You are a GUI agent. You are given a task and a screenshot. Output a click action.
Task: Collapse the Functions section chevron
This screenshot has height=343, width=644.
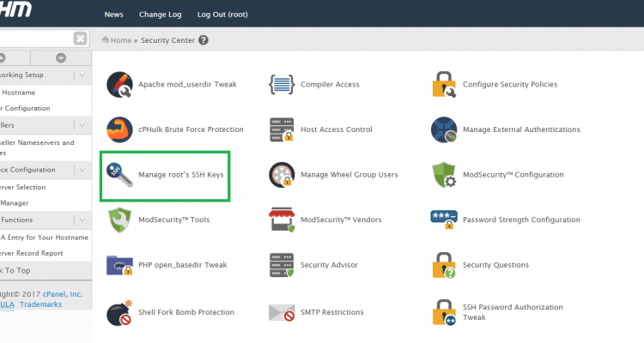(82, 220)
